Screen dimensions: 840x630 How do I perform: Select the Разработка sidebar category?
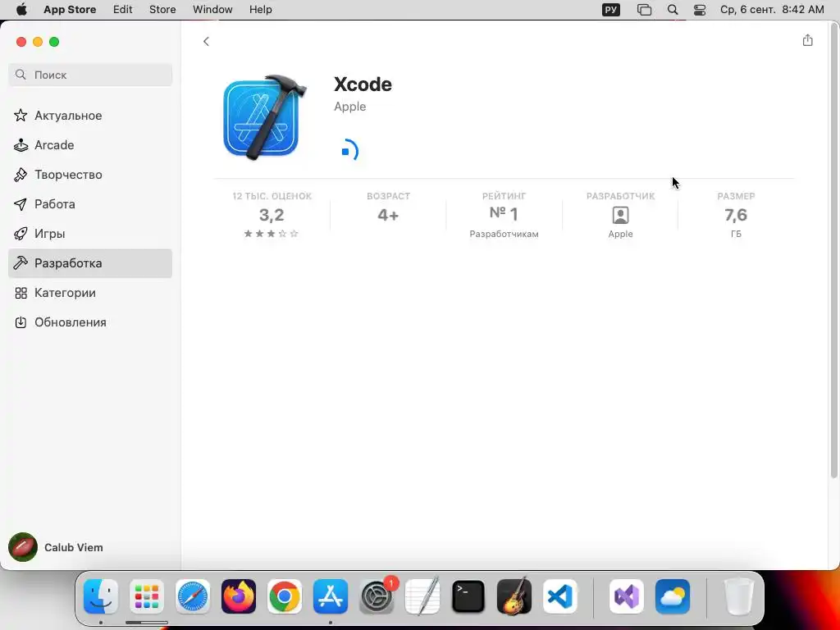pos(90,263)
